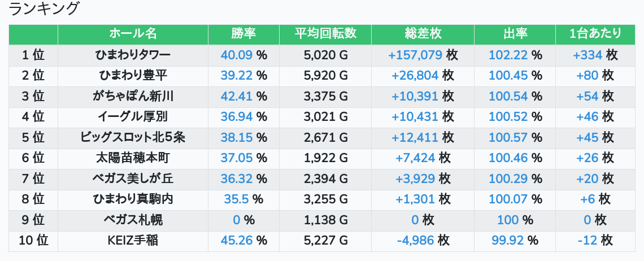Click the -4,986 total difference value

click(415, 241)
